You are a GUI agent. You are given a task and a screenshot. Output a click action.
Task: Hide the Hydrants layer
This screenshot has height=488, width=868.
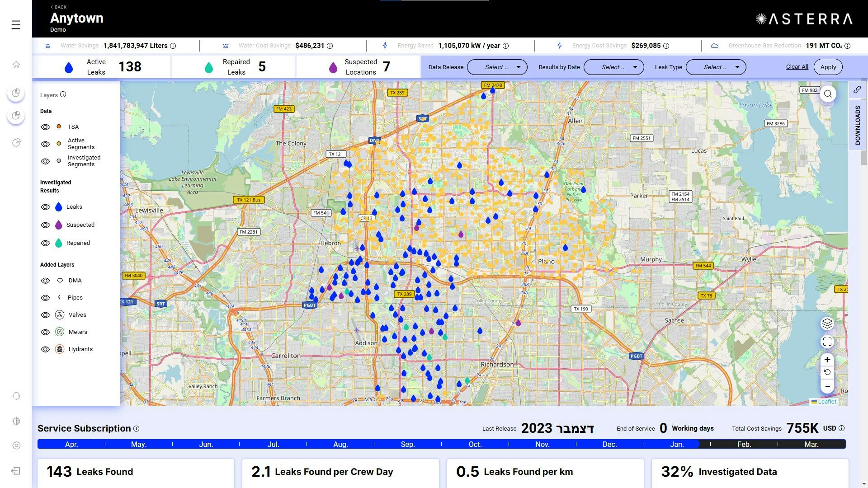tap(45, 349)
